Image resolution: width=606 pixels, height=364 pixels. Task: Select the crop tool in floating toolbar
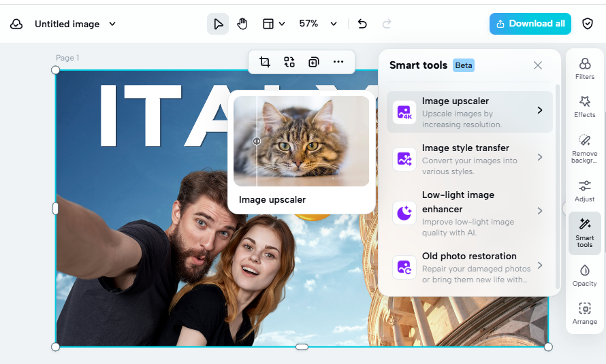pos(265,62)
